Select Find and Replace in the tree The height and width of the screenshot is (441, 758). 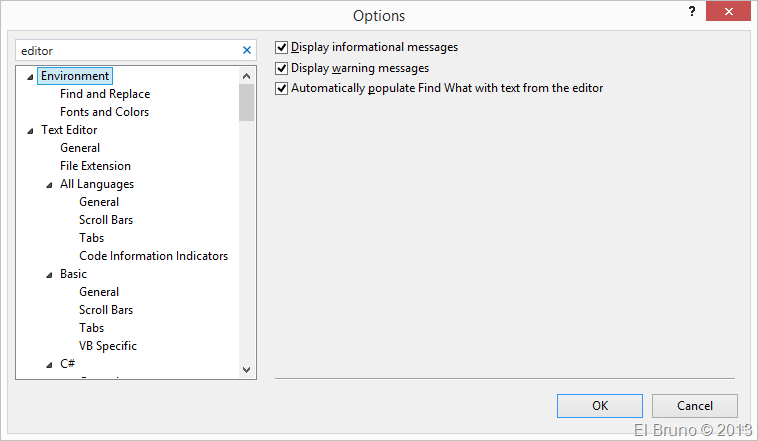click(x=105, y=94)
